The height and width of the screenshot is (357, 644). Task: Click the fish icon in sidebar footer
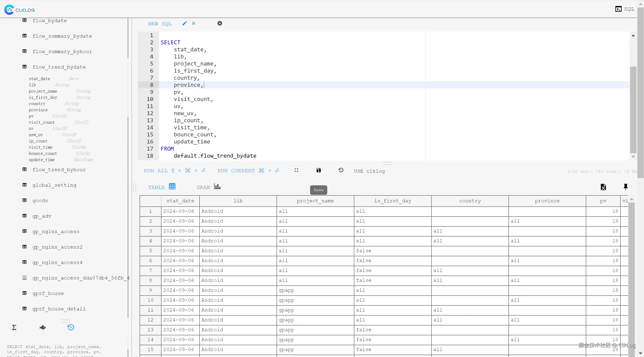(43, 328)
